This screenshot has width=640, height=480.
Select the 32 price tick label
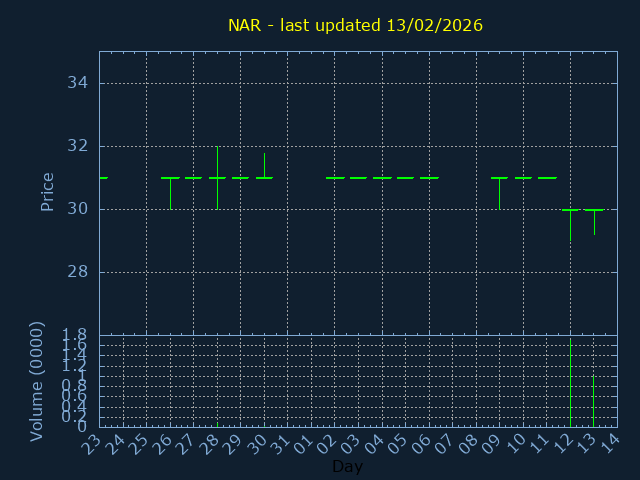[x=78, y=146]
